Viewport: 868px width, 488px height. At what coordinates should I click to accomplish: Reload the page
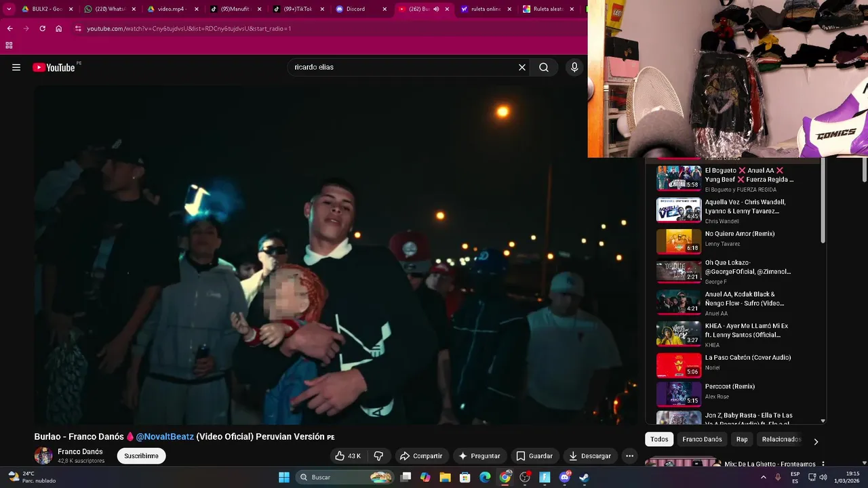coord(42,28)
